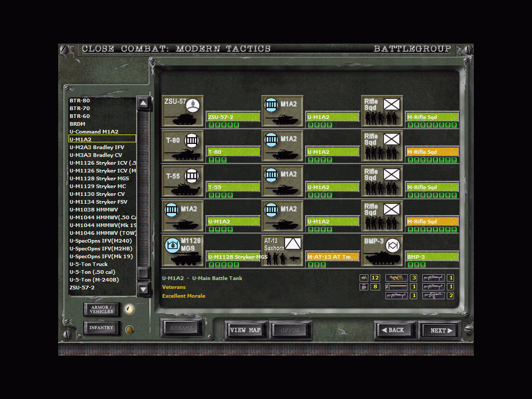Click the BMP-3 vehicle unit icon
This screenshot has width=532, height=399.
tap(382, 251)
